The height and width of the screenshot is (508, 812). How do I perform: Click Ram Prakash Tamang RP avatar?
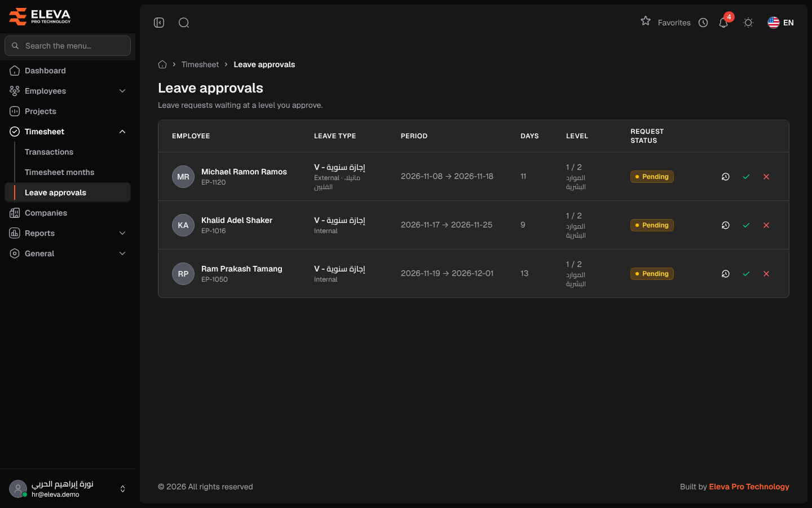(183, 274)
